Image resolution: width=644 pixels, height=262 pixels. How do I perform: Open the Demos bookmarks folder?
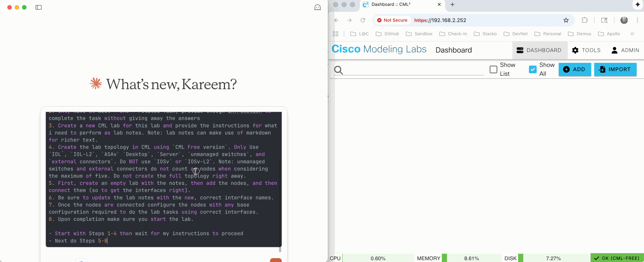pos(580,34)
